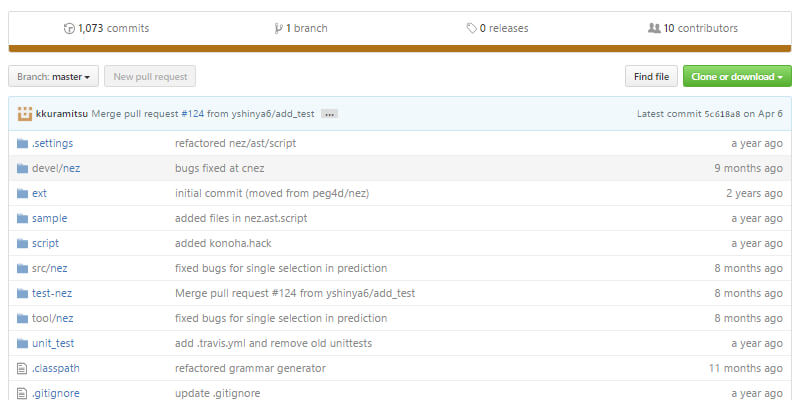Click the commits history clock icon

pyautogui.click(x=69, y=28)
